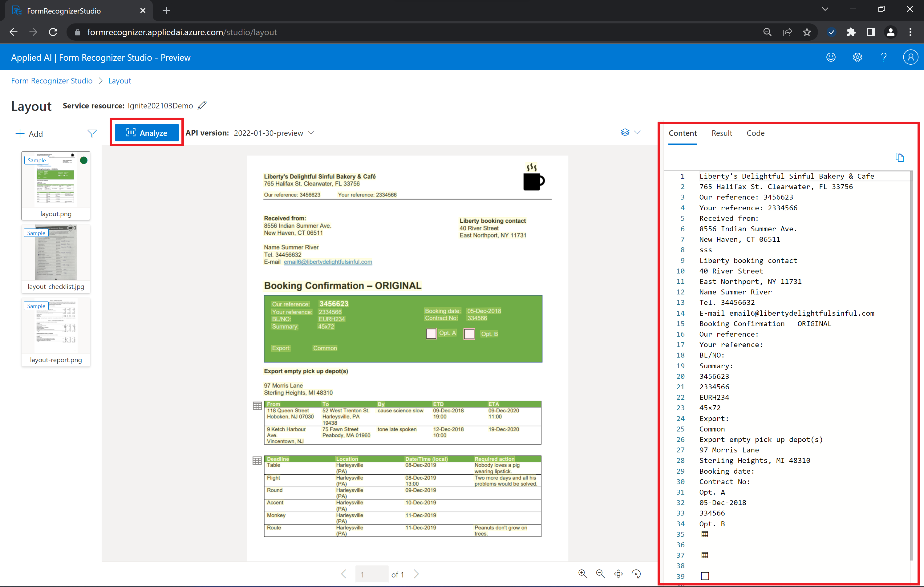Screen dimensions: 924x587
Task: Click the Analyze button
Action: (147, 133)
